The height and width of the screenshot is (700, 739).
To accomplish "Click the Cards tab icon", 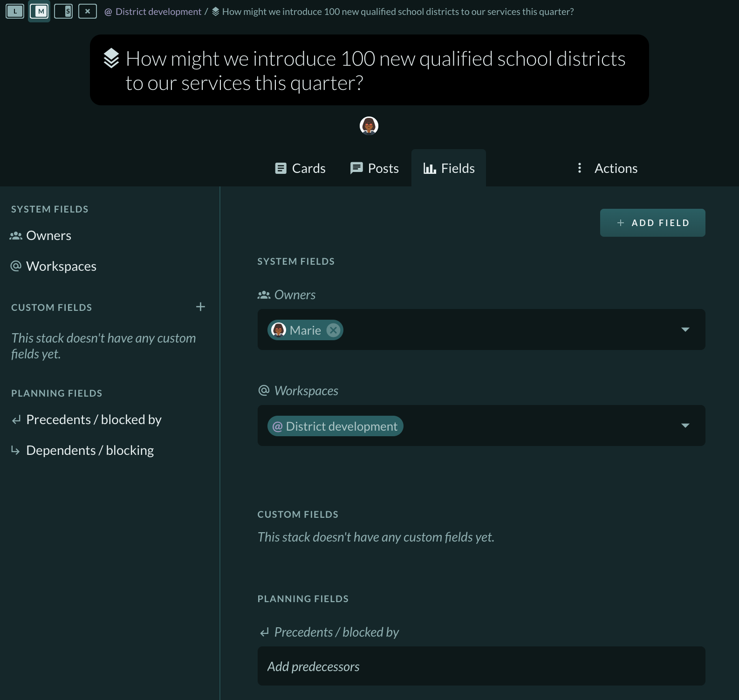I will [281, 168].
